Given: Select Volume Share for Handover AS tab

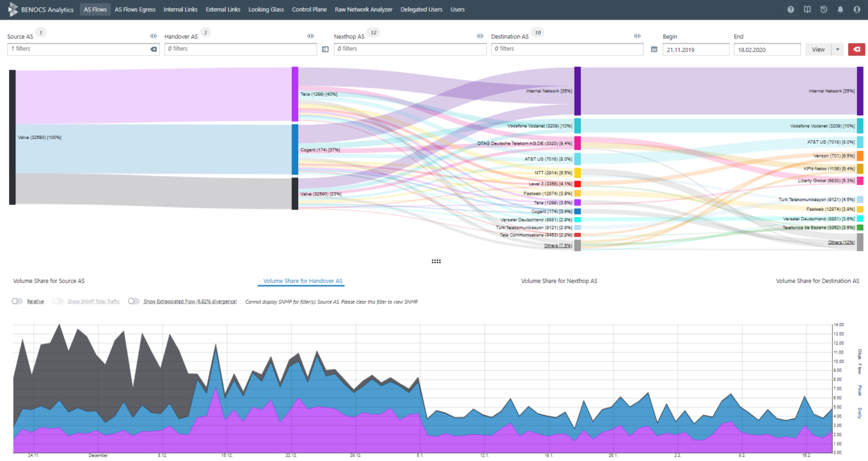Looking at the screenshot, I should [x=303, y=281].
